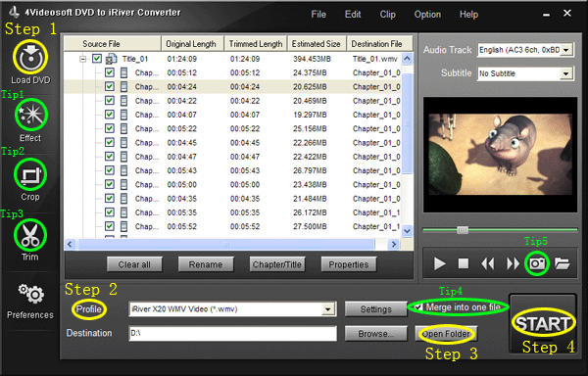Click Browse for destination

click(375, 333)
